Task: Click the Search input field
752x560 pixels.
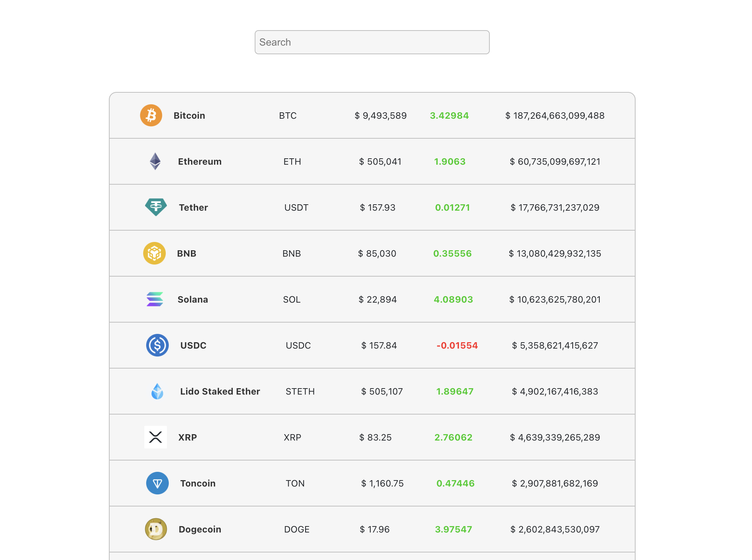Action: tap(372, 42)
